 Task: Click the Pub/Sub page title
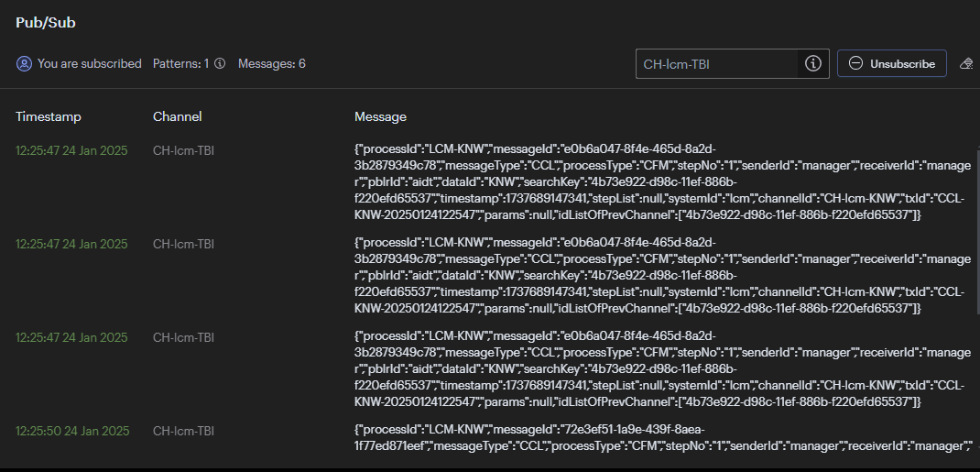point(46,23)
